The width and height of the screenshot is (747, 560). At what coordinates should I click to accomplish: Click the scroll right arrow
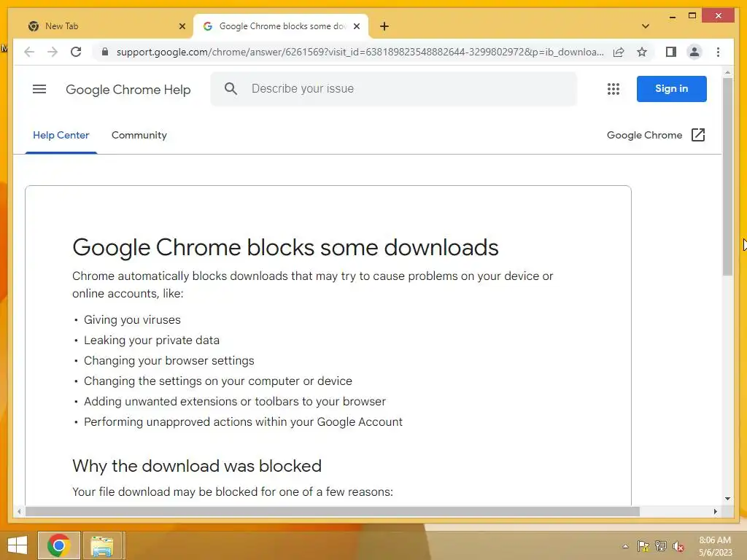pos(715,511)
